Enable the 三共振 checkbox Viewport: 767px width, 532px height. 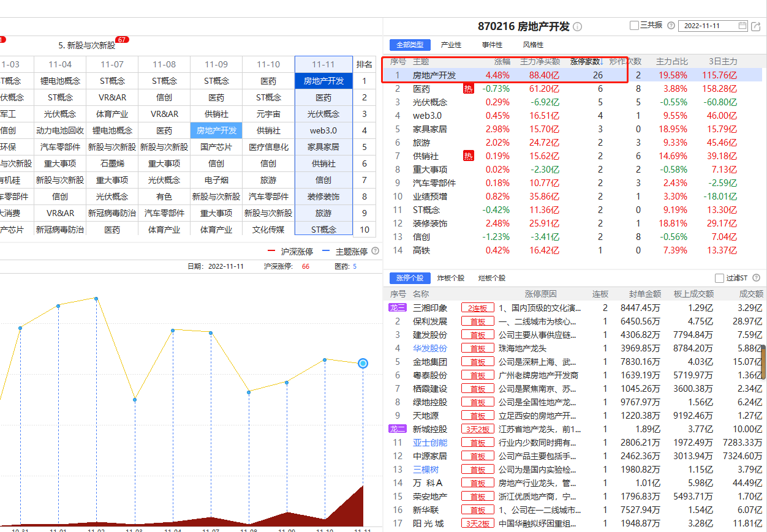point(634,26)
